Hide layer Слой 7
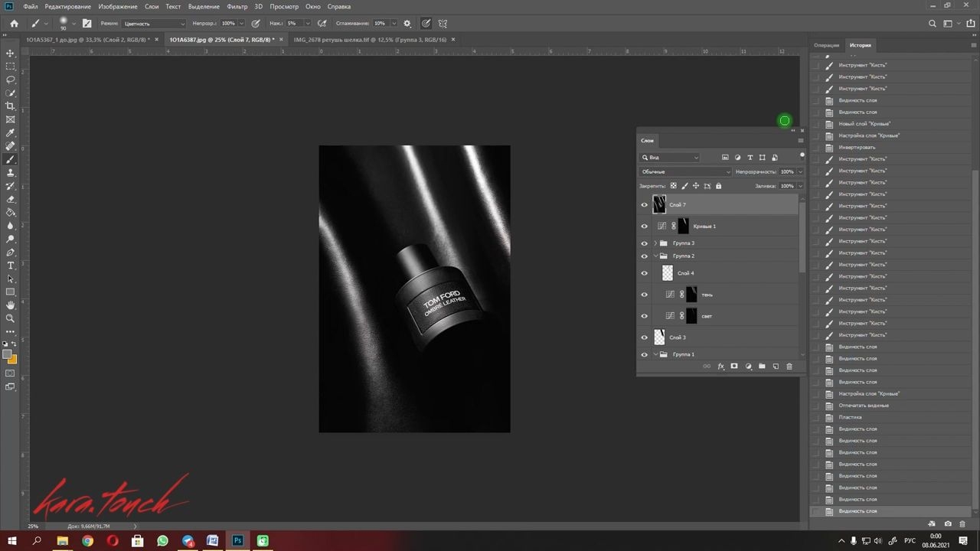The image size is (980, 551). click(x=644, y=205)
